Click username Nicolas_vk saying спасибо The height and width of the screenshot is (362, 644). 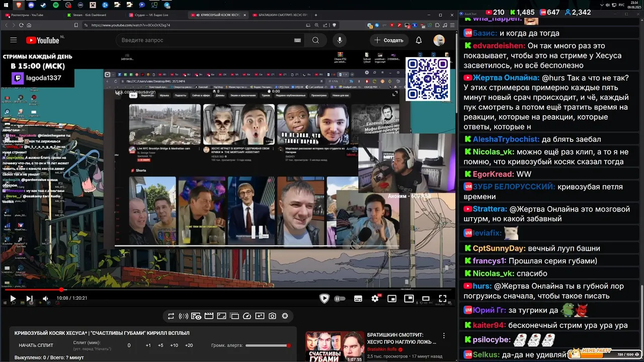493,274
